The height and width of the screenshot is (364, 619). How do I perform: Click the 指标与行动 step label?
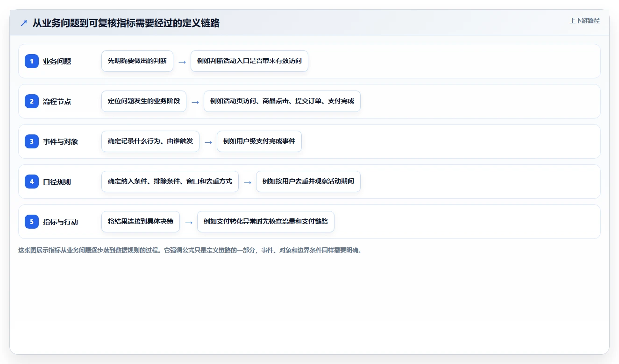pyautogui.click(x=60, y=222)
